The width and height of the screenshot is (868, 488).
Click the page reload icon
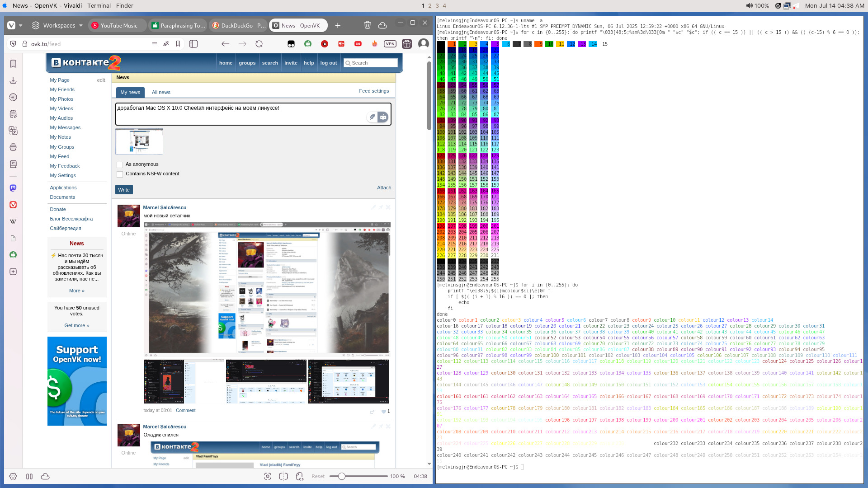[x=259, y=44]
